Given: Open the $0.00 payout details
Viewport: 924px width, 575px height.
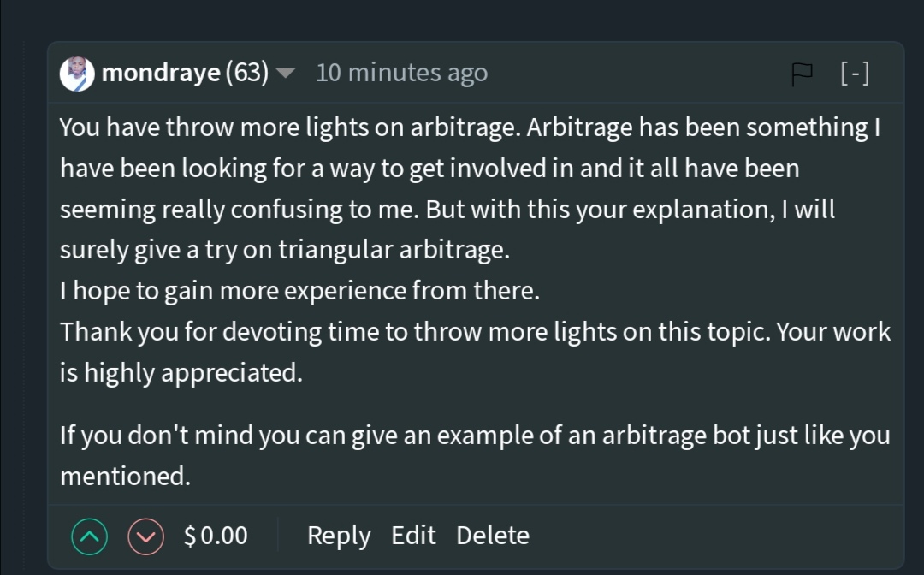Looking at the screenshot, I should coord(216,536).
